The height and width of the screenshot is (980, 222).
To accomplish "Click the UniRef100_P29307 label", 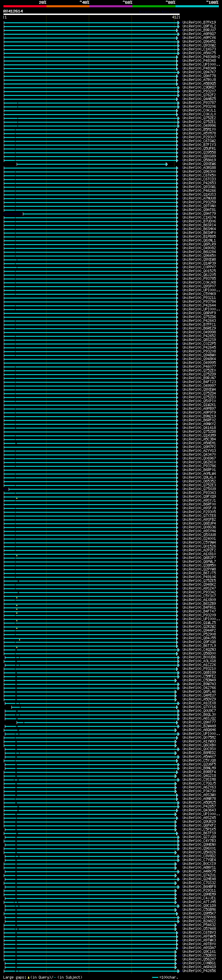I will pos(199,137).
